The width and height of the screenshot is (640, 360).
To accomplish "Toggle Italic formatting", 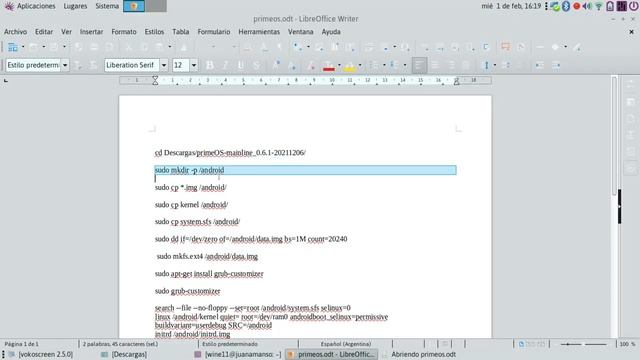I will [225, 65].
